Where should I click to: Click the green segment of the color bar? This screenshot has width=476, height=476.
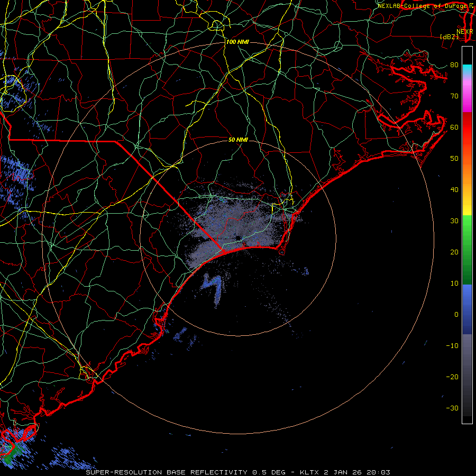[x=467, y=250]
